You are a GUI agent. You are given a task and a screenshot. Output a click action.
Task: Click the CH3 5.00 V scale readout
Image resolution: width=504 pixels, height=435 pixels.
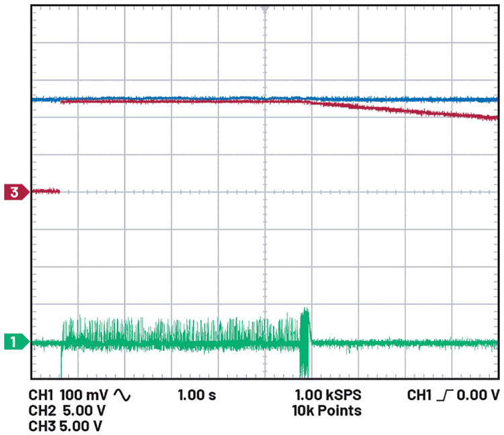(65, 426)
